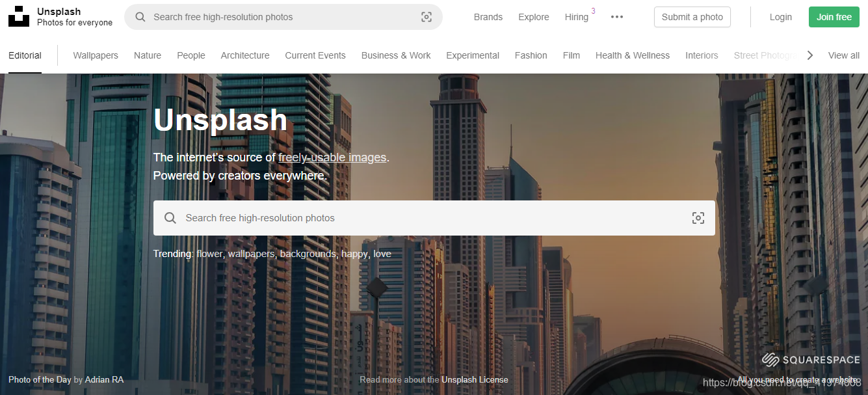Open the Explore menu
The width and height of the screenshot is (868, 395).
(534, 17)
